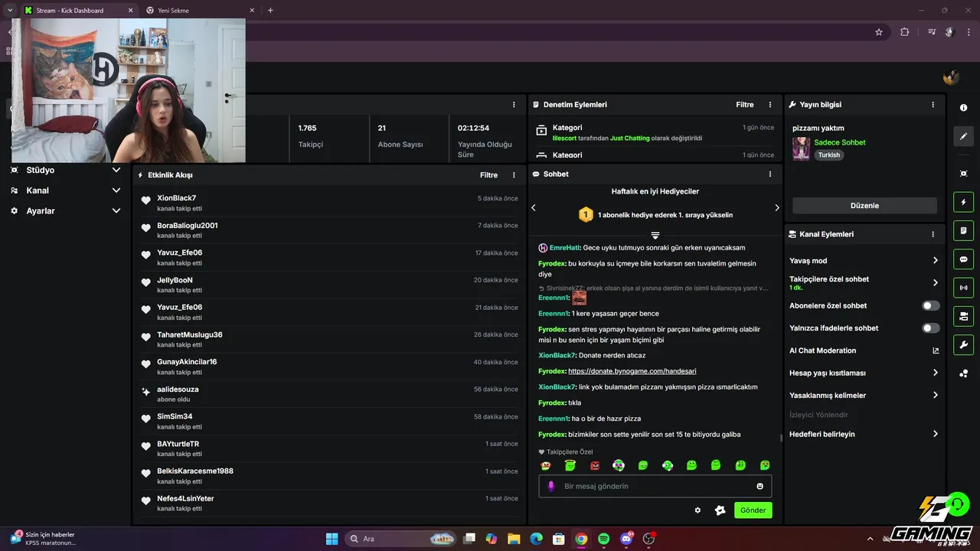Open Hedefleri belirleyin options
The image size is (980, 551).
coord(864,434)
